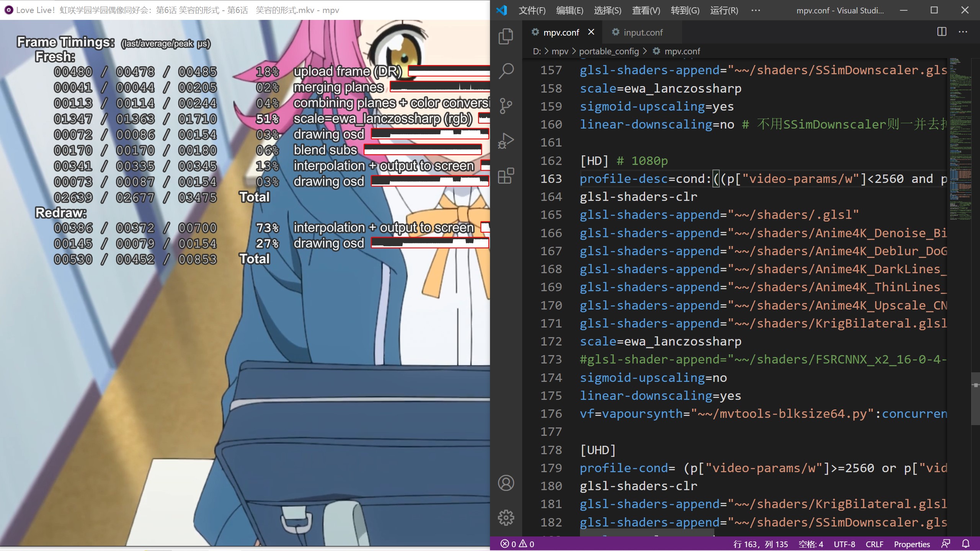Click the mpv breadcrumb folder

pos(560,51)
